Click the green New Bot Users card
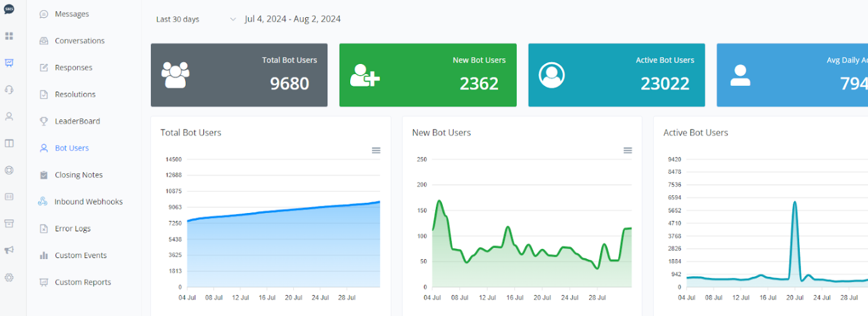This screenshot has width=868, height=316. 428,75
